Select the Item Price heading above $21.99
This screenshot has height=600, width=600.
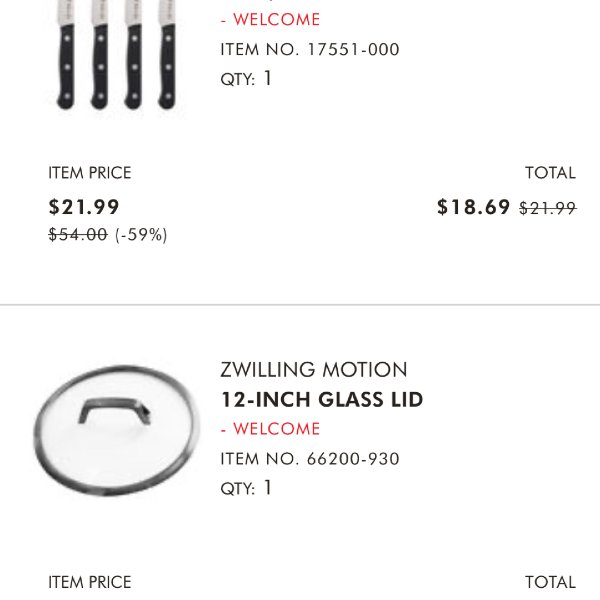coord(90,173)
